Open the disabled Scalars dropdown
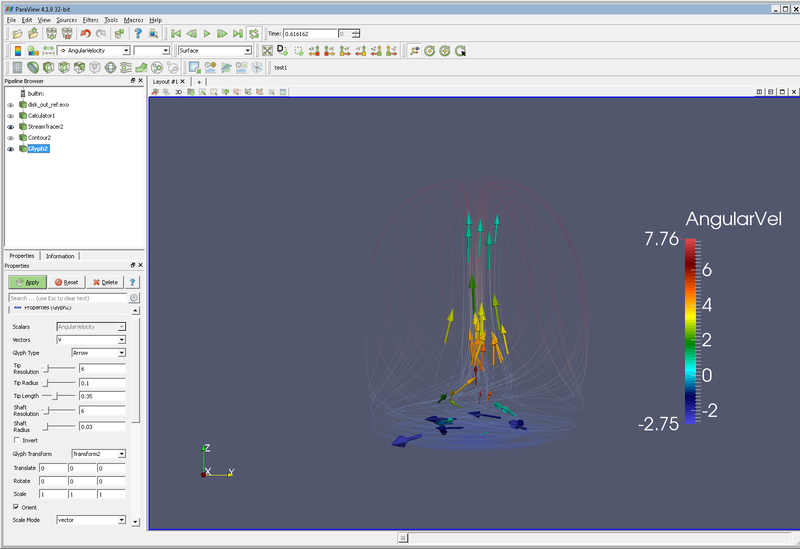Screen dimensions: 800x549 [x=91, y=327]
